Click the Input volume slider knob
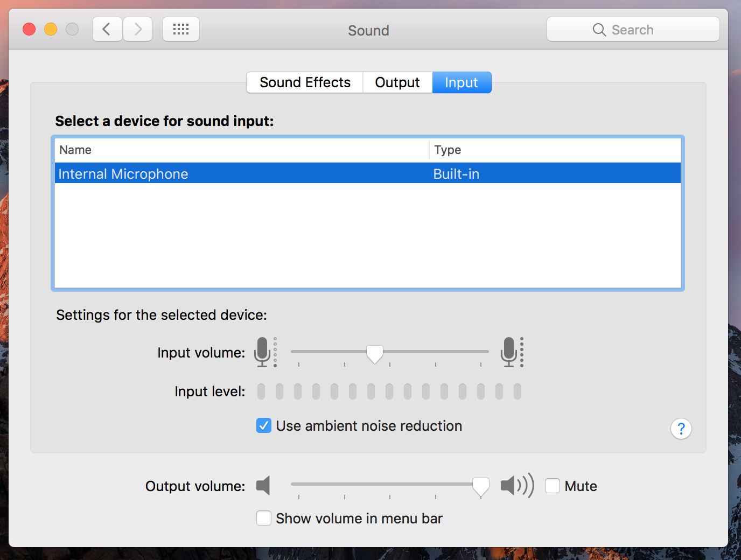The width and height of the screenshot is (741, 560). pyautogui.click(x=375, y=354)
